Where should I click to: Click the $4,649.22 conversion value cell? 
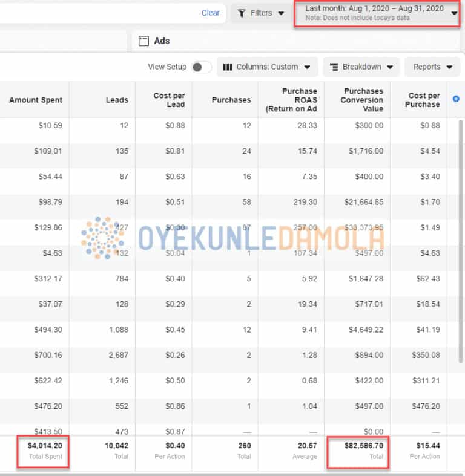pos(366,330)
